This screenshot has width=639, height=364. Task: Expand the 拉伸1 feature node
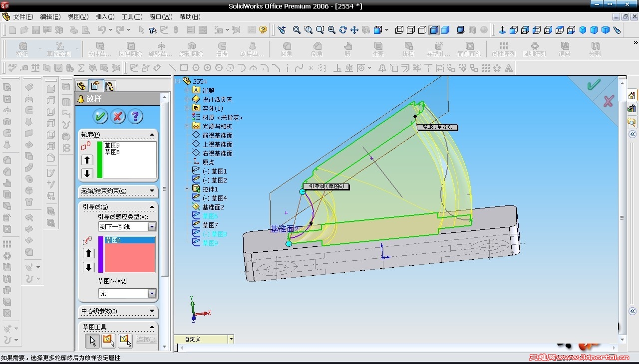click(187, 189)
